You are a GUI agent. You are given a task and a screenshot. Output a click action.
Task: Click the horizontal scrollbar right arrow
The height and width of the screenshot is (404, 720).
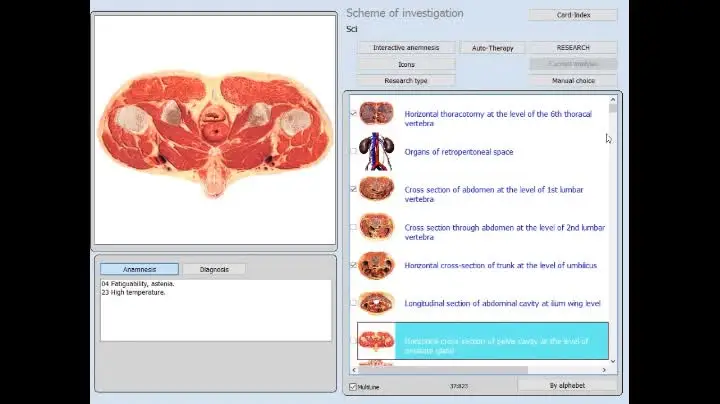(x=604, y=370)
